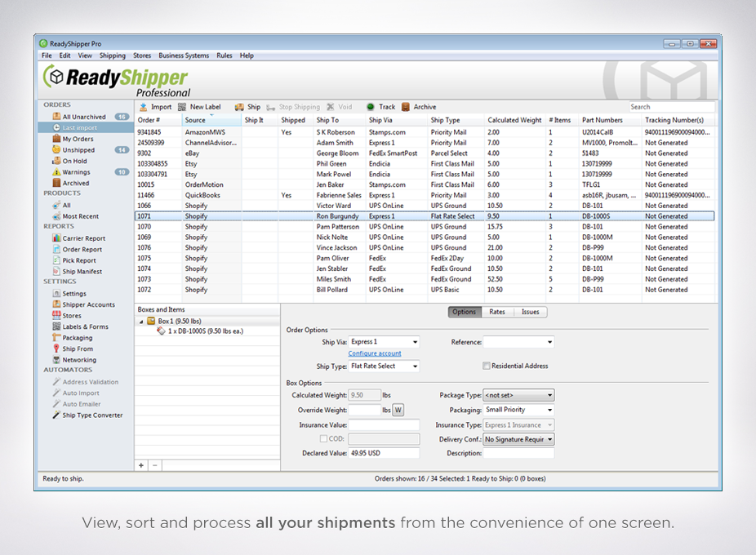Open the Ship Type dropdown

[384, 366]
